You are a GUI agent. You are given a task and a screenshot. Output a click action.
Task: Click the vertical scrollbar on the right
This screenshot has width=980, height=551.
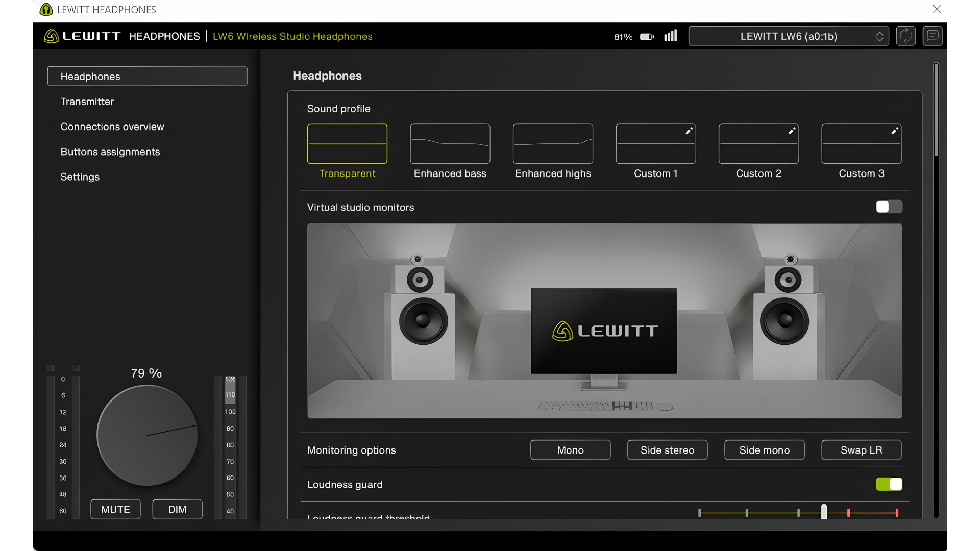(x=936, y=110)
